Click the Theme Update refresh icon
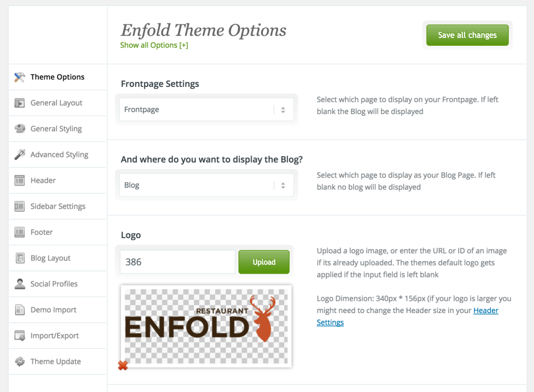 [x=19, y=362]
